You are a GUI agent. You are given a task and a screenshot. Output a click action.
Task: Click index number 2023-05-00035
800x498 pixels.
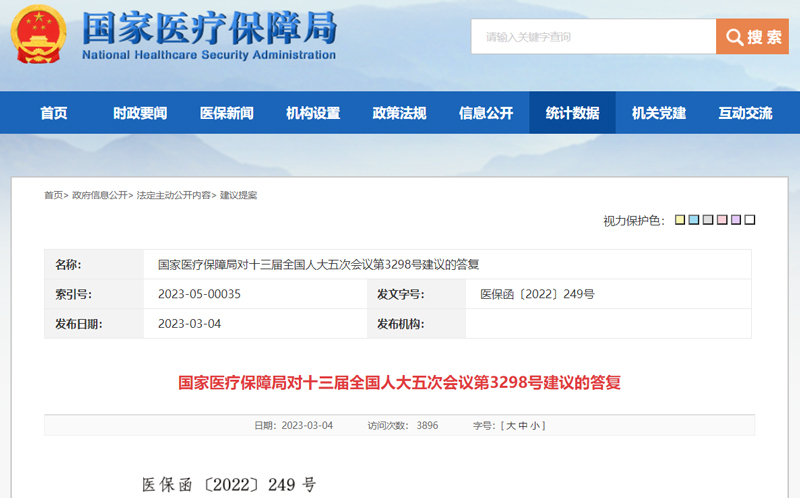click(x=199, y=294)
